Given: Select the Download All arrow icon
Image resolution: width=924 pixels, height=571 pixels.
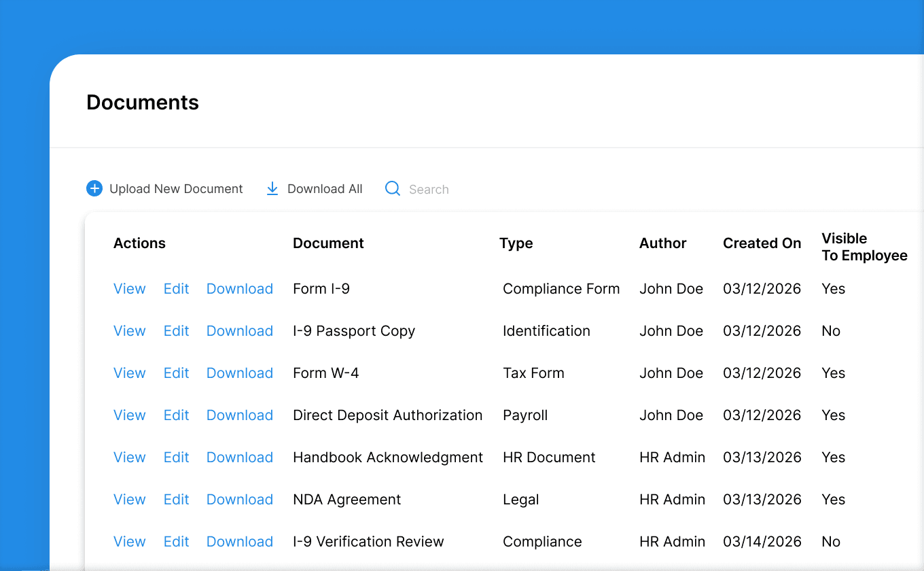Looking at the screenshot, I should coord(272,188).
